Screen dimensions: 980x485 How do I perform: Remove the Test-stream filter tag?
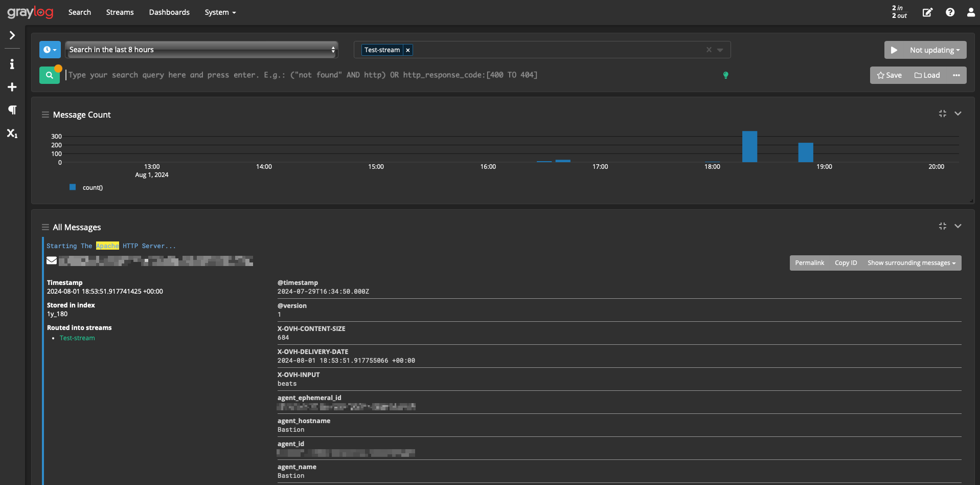(x=408, y=50)
